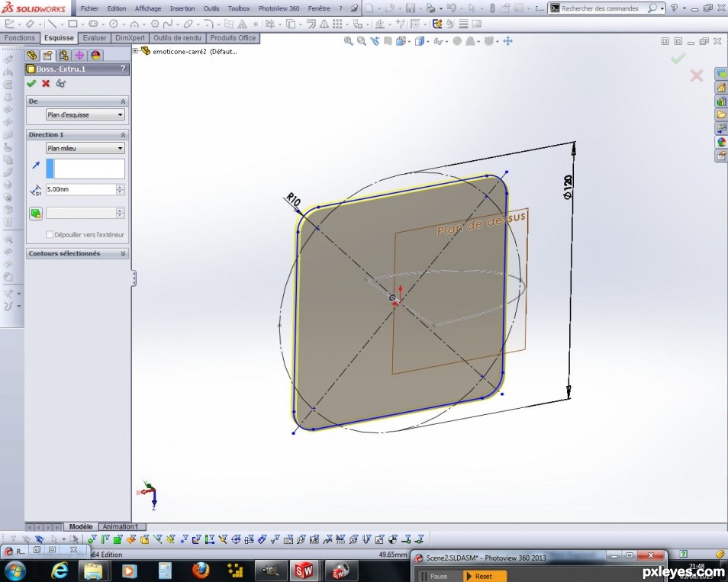Select the Line sketch tool
The height and width of the screenshot is (582, 728).
pos(52,24)
